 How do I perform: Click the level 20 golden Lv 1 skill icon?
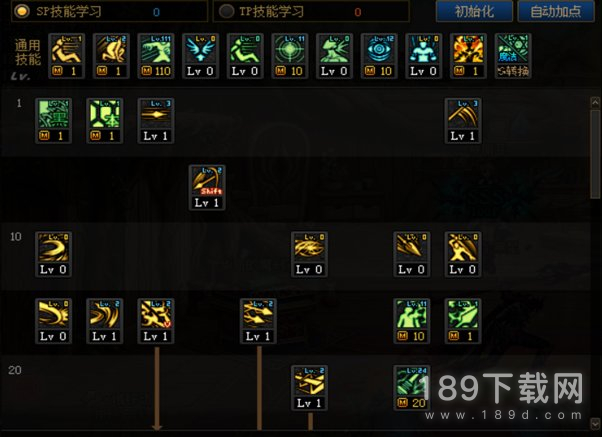309,388
